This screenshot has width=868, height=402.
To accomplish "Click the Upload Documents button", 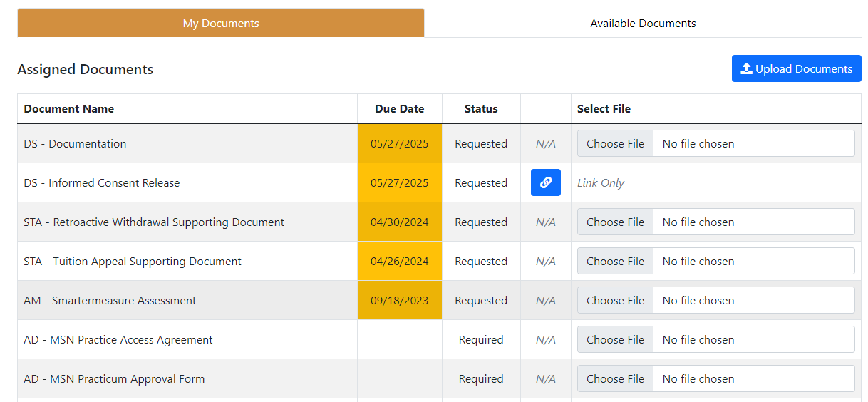I will pyautogui.click(x=796, y=69).
